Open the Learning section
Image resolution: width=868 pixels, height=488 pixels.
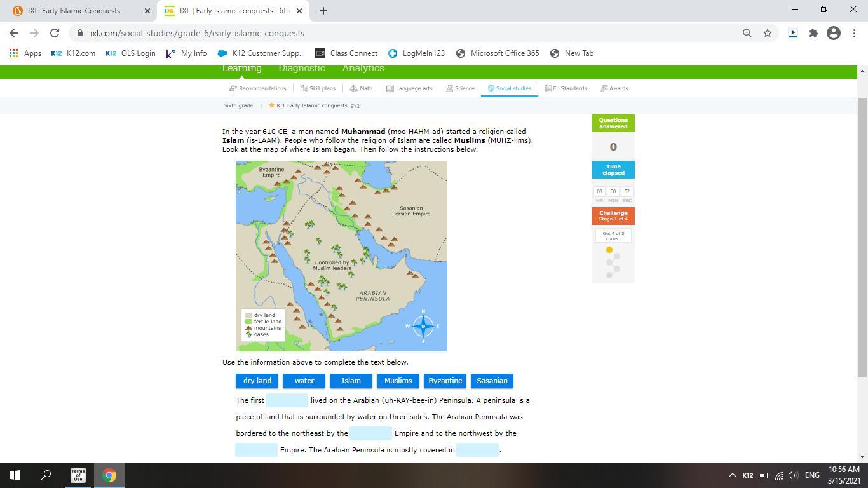[241, 69]
